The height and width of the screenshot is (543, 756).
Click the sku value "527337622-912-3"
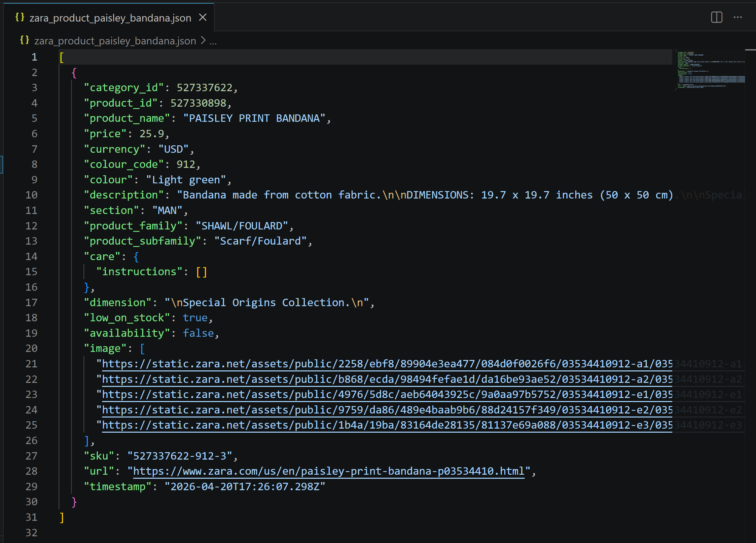(180, 456)
